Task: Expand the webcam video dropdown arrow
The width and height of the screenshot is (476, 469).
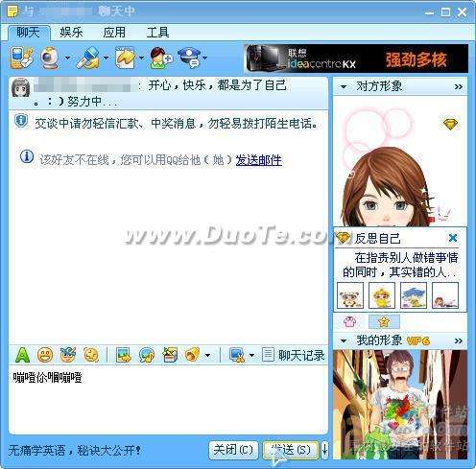Action: (x=67, y=59)
